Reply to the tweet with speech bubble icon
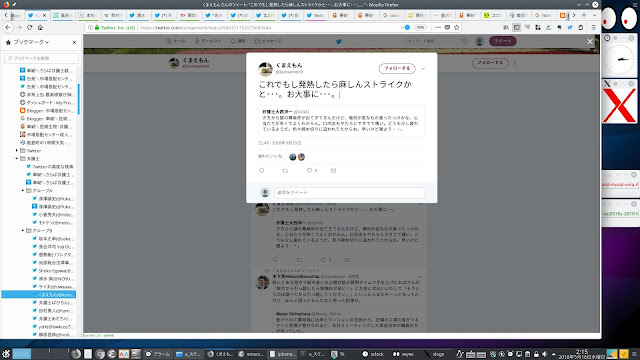 tap(262, 171)
